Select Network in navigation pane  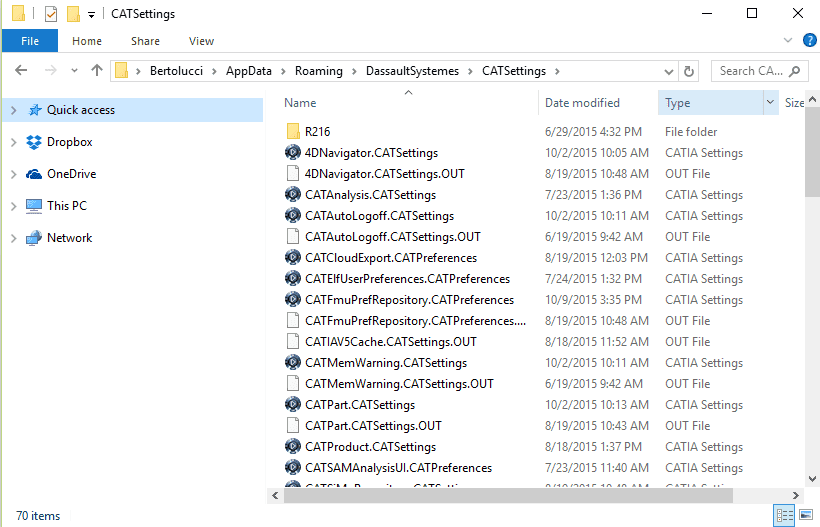70,238
